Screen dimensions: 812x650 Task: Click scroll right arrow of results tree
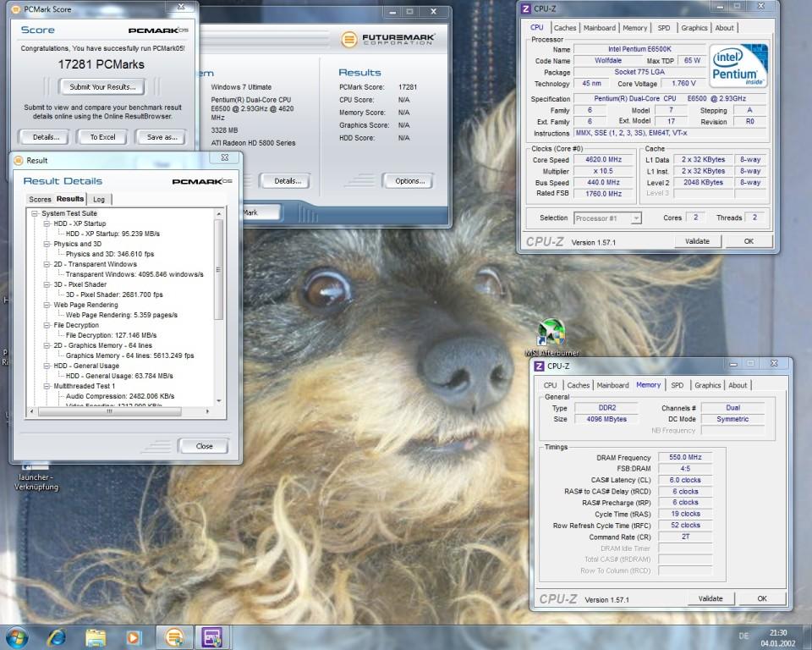pyautogui.click(x=208, y=411)
